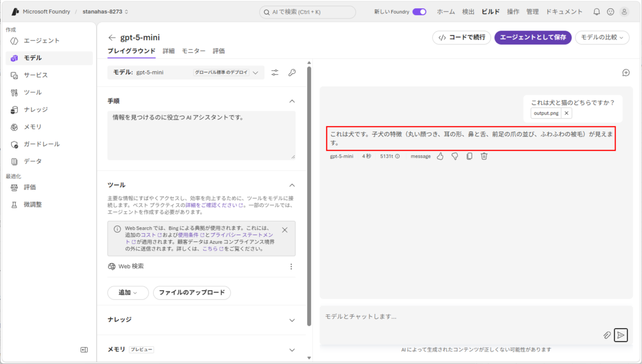Open notifications bell icon
Image resolution: width=642 pixels, height=364 pixels.
pyautogui.click(x=597, y=12)
